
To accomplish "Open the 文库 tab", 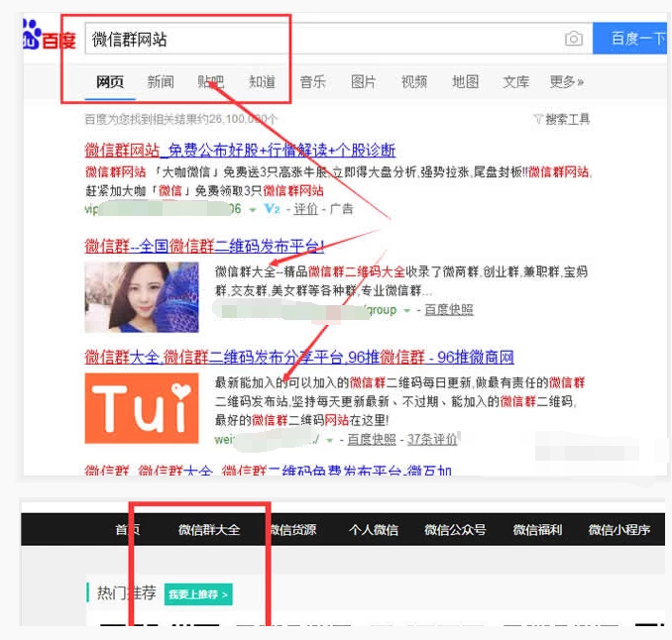I will pos(516,82).
